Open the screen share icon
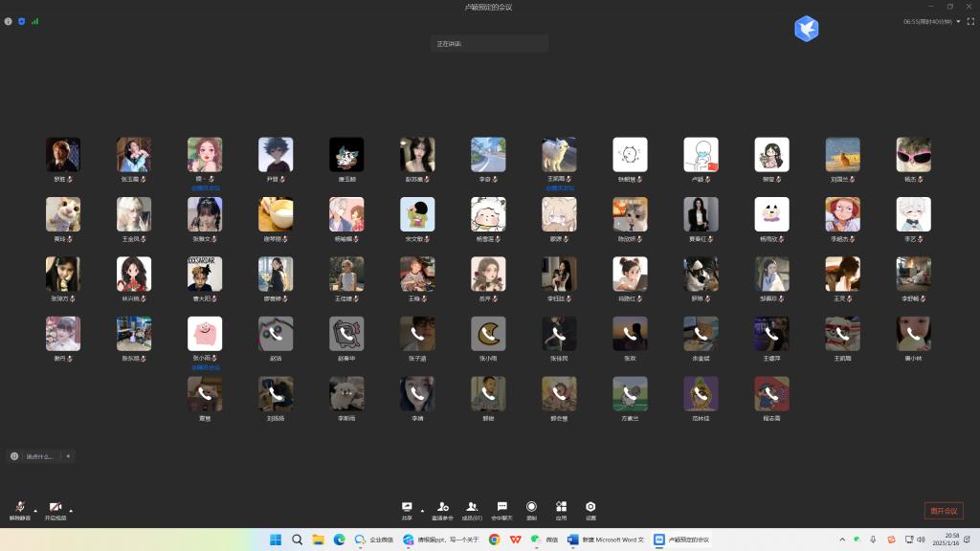 click(x=407, y=507)
